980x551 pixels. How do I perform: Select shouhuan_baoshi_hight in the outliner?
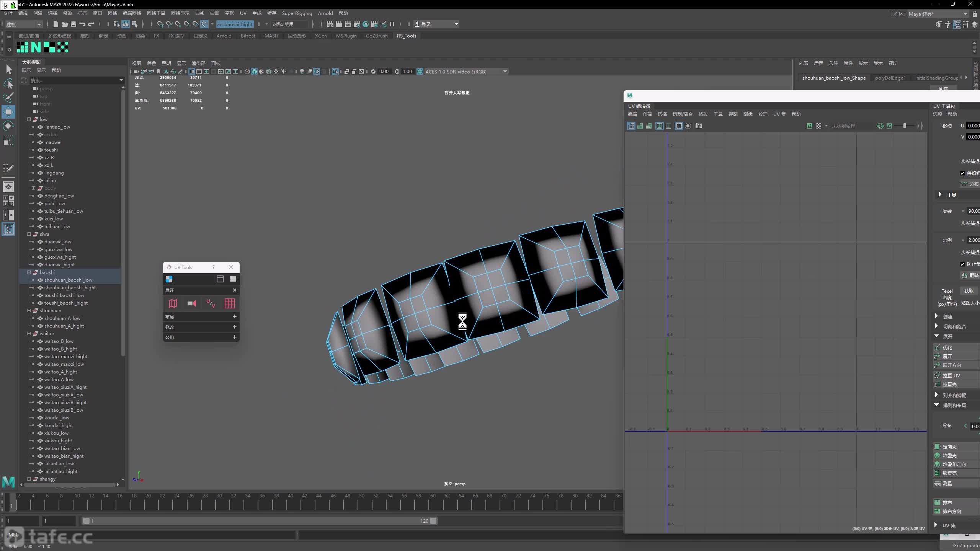click(70, 288)
